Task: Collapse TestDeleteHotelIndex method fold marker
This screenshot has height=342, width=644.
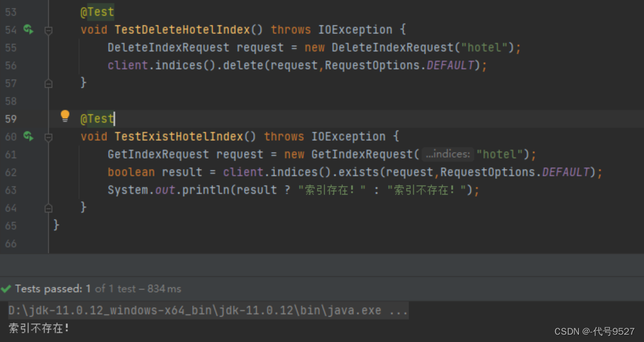Action: (48, 31)
